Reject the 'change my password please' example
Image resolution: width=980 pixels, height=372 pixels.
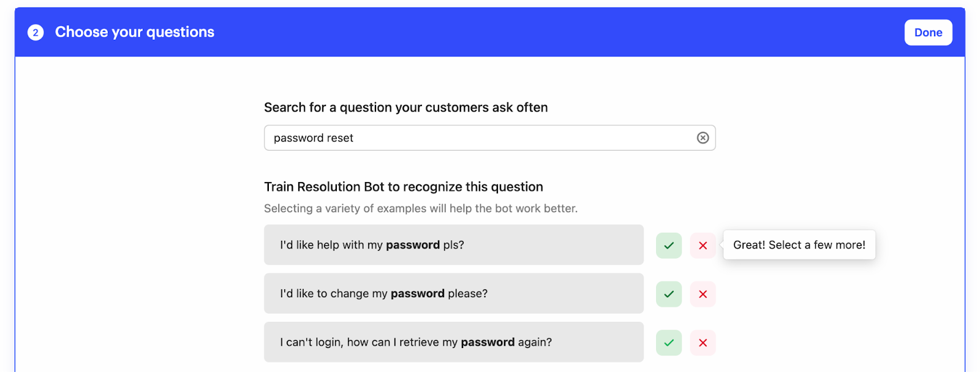pos(703,294)
